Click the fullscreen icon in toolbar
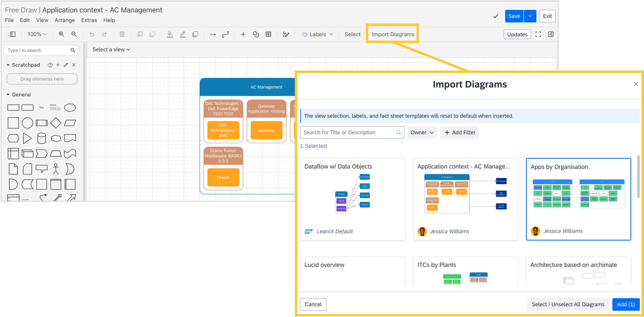The height and width of the screenshot is (317, 644). 538,34
